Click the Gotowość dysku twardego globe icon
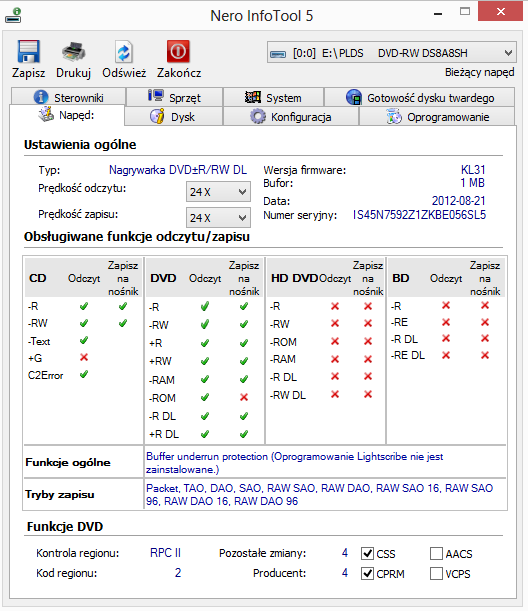This screenshot has height=611, width=528. pos(353,97)
